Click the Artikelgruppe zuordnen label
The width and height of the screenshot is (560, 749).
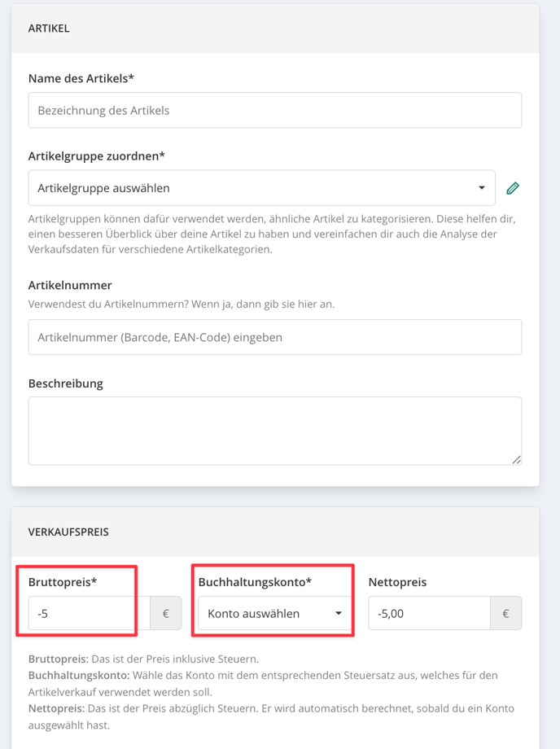96,156
